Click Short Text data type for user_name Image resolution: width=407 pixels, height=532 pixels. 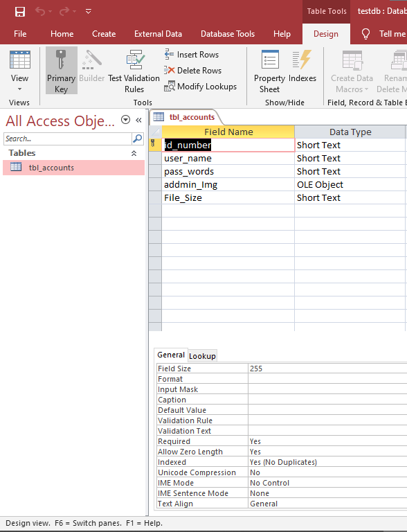350,159
